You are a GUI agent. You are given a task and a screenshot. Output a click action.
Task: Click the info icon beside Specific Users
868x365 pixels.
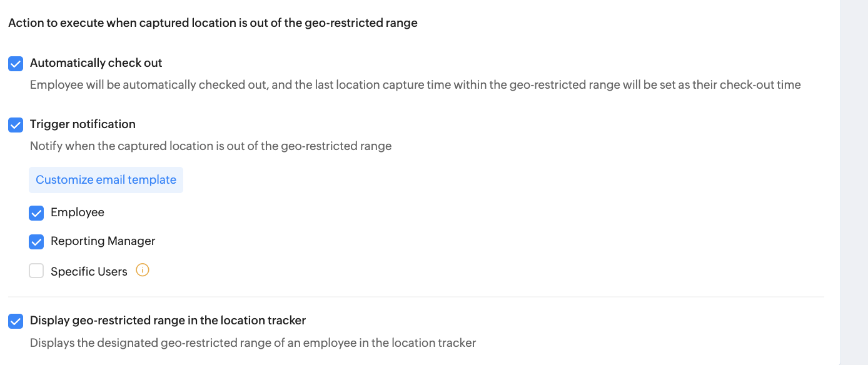143,271
